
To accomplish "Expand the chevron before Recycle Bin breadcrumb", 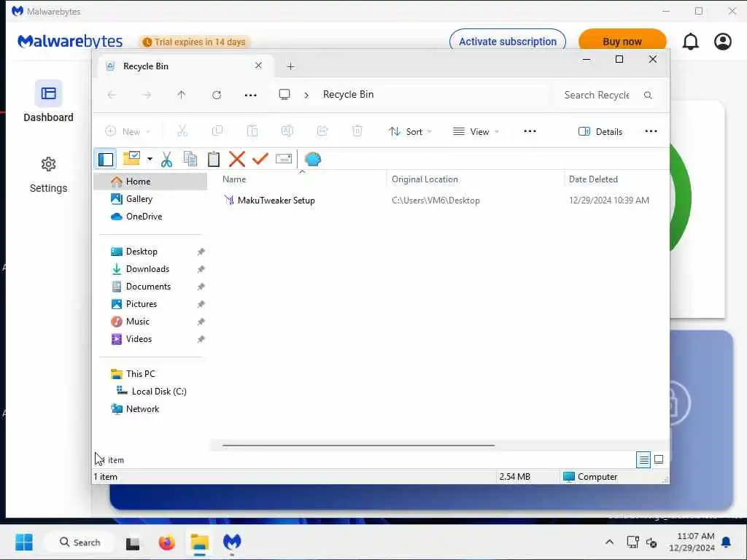I will click(x=306, y=96).
